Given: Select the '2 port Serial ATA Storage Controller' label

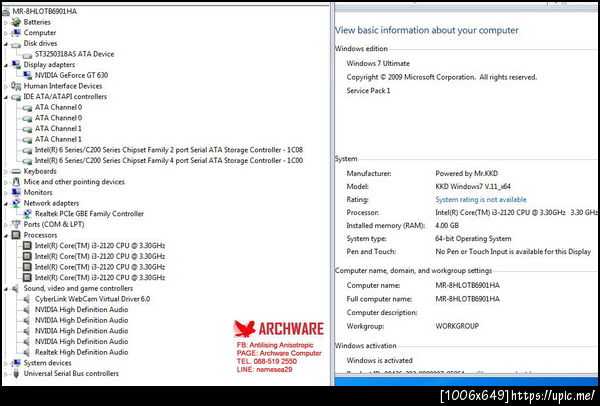Looking at the screenshot, I should (x=169, y=150).
